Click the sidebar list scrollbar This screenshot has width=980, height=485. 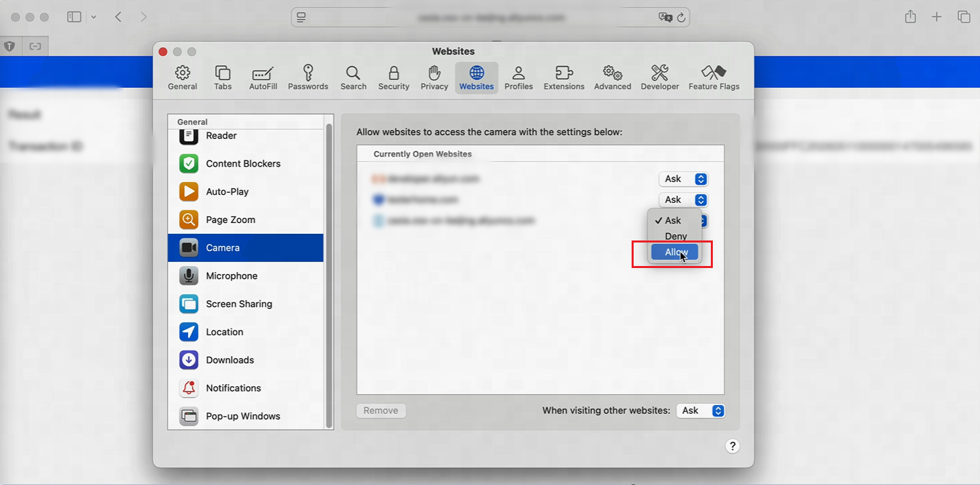tap(329, 275)
